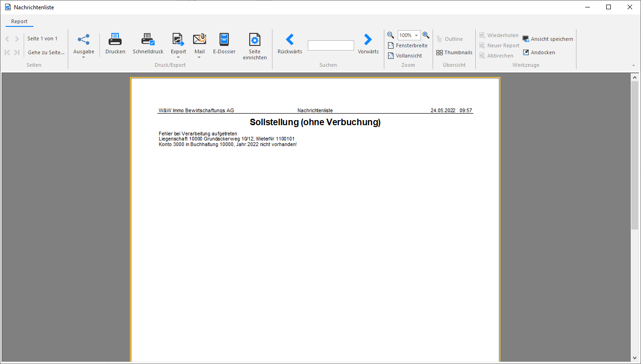The width and height of the screenshot is (641, 364).
Task: Set zoom to Vollansicht
Action: [405, 56]
